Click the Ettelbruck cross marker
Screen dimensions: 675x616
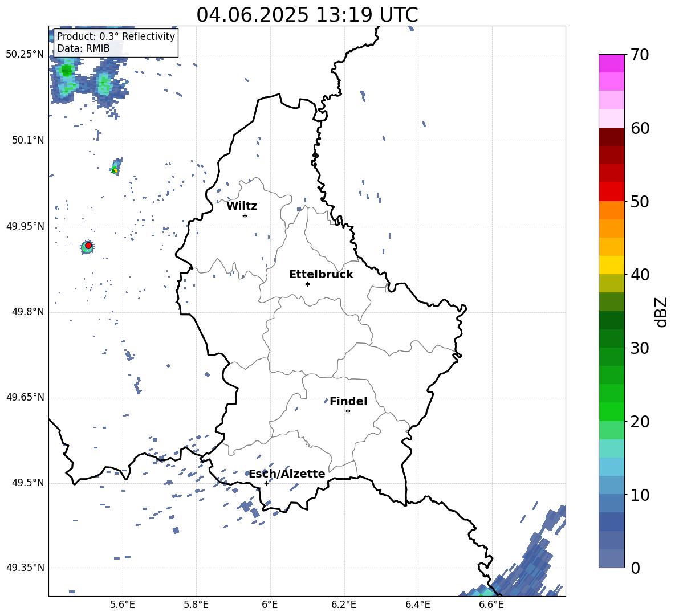(307, 284)
